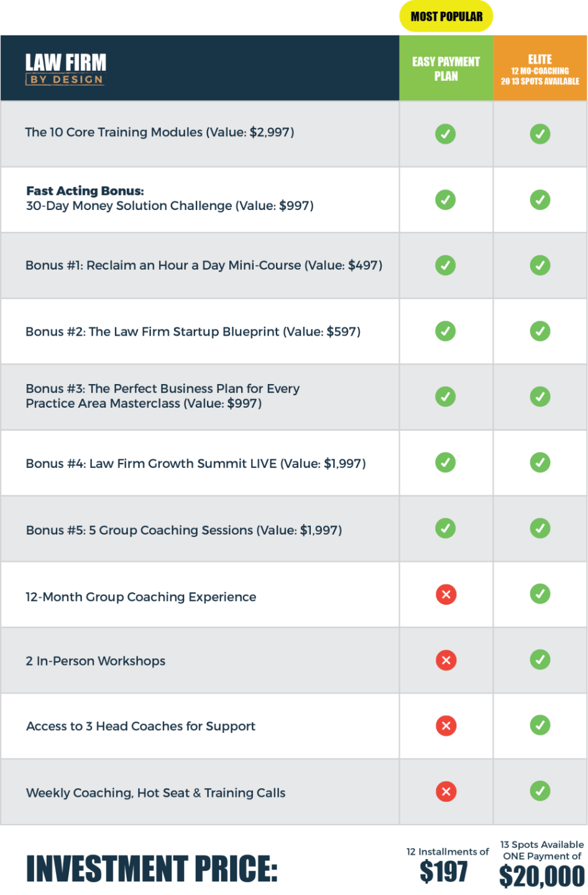Click red X for 2 In-Person Workshops
Viewport: 588px width, 895px height.
click(x=446, y=660)
